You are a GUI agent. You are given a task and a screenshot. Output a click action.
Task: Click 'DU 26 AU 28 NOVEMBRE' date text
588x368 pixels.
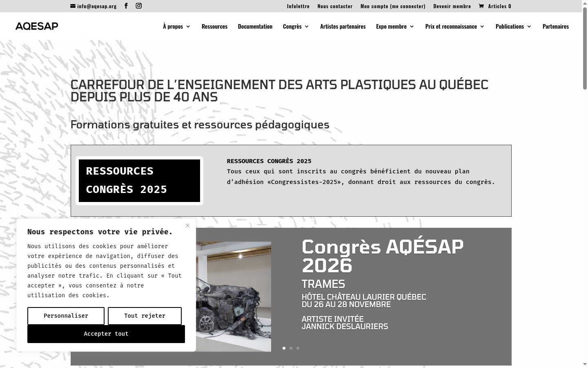click(346, 305)
